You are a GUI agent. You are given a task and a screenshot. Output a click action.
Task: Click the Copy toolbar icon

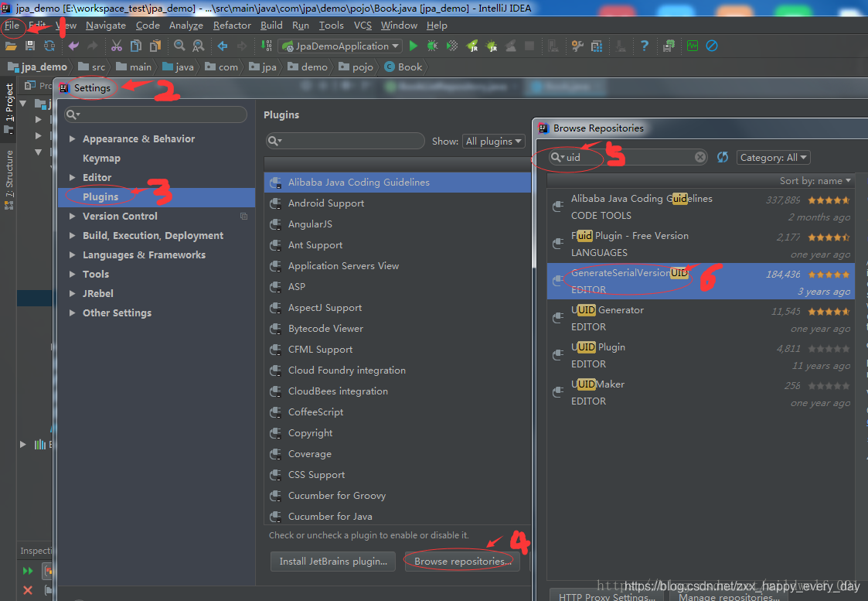coord(135,46)
